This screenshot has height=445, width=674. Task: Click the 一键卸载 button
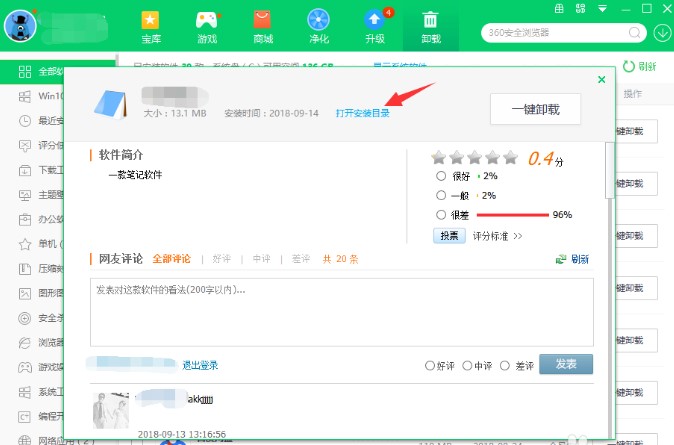point(535,109)
